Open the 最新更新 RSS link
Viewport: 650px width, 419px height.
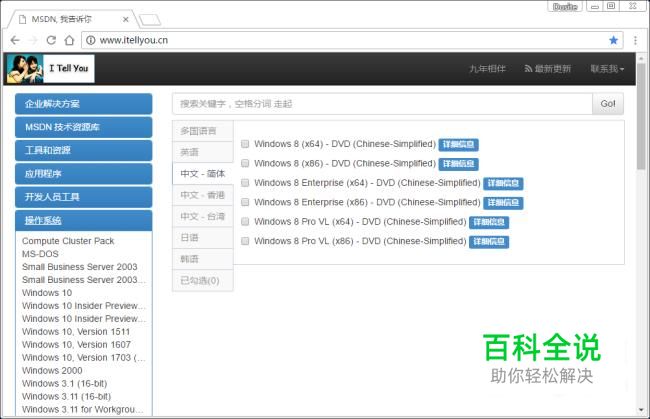(x=548, y=69)
